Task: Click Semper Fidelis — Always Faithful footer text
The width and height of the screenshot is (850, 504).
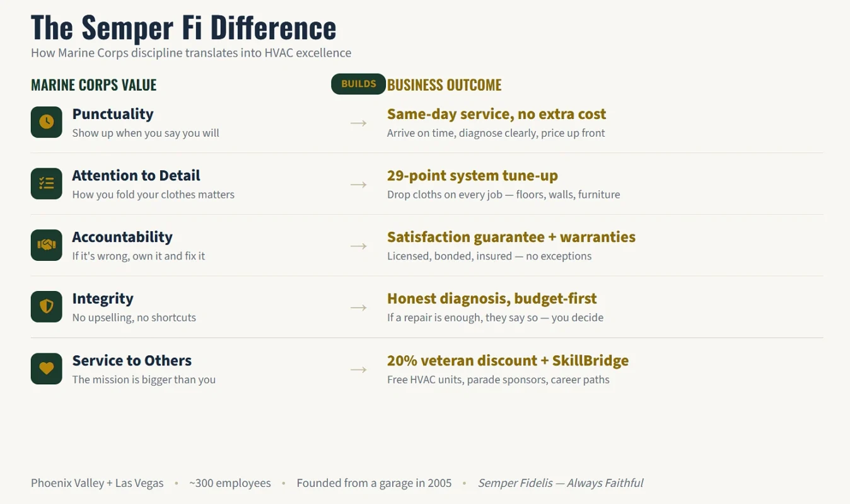Action: [561, 483]
